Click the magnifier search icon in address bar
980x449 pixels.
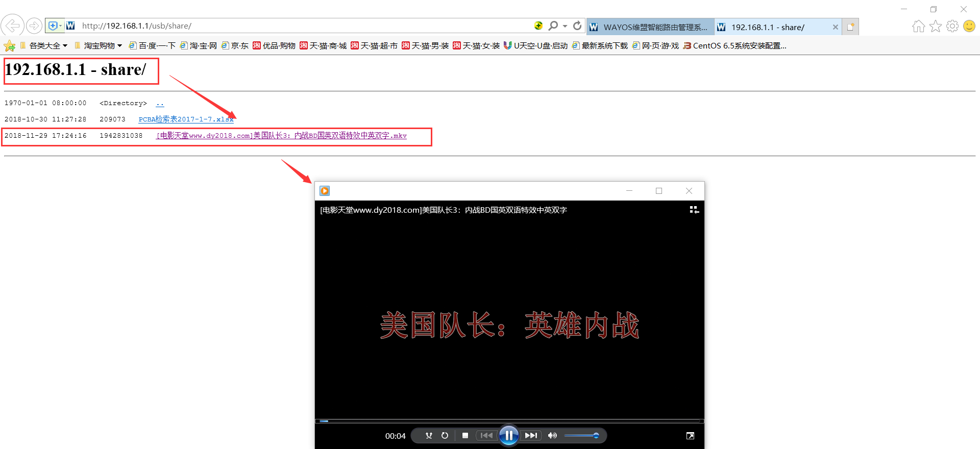click(x=553, y=26)
